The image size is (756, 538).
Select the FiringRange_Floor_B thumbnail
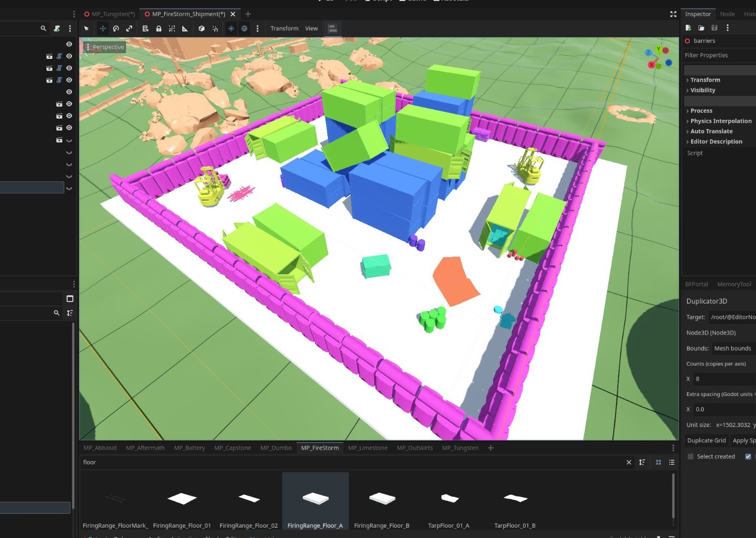[x=382, y=501]
